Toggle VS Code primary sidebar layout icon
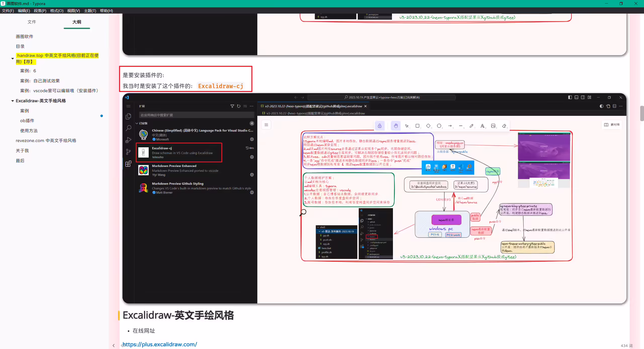 (x=570, y=97)
